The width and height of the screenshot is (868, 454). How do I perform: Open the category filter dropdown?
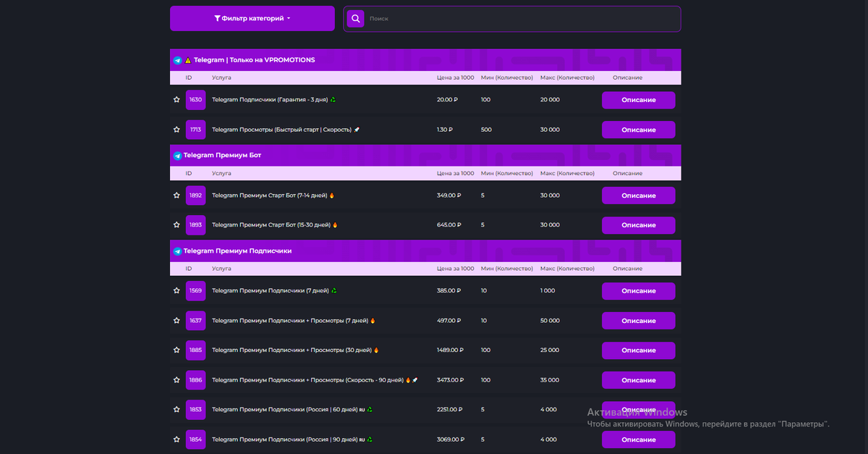(252, 18)
